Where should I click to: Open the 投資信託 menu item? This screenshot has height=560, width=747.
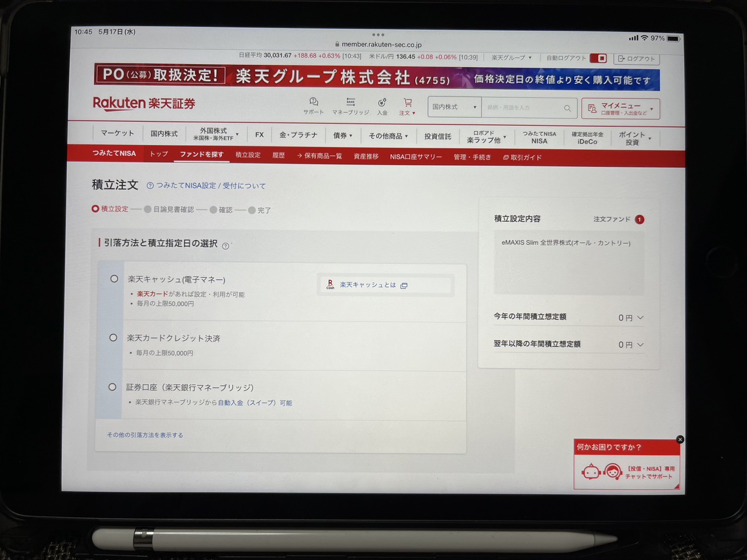pos(437,136)
